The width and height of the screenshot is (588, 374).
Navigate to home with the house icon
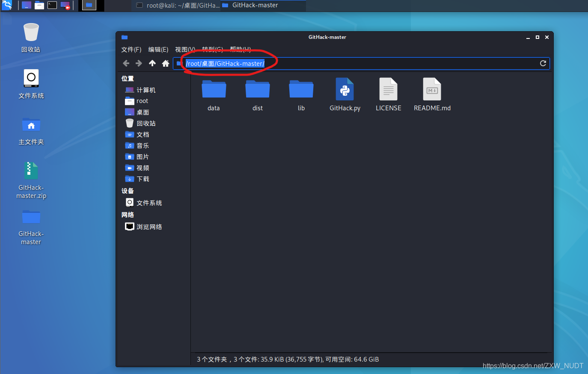coord(166,63)
